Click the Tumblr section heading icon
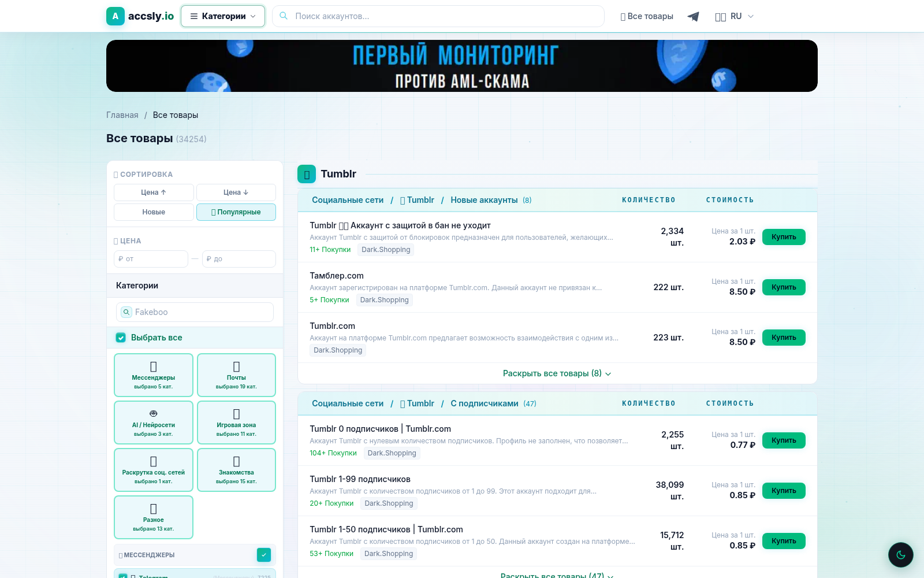Screen dimensions: 924x578 point(307,174)
